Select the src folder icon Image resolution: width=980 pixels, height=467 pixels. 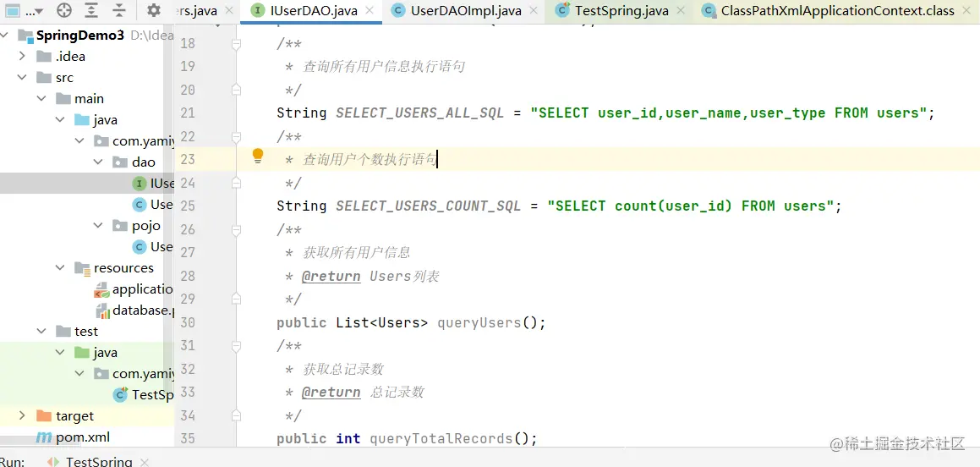(44, 78)
